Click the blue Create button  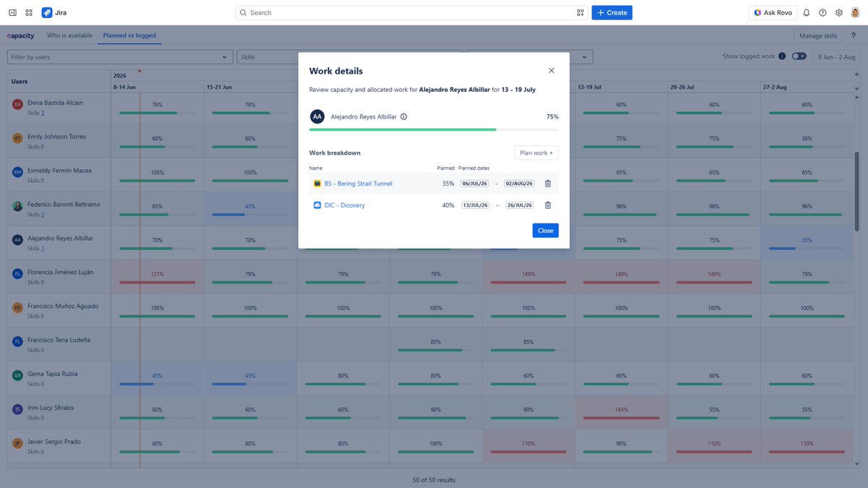click(612, 12)
